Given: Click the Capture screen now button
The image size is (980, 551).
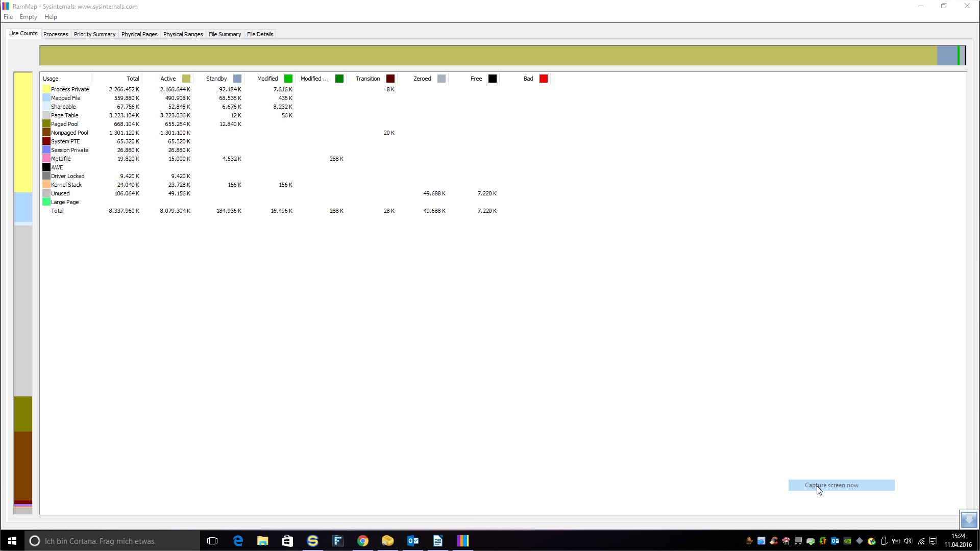Looking at the screenshot, I should click(841, 485).
